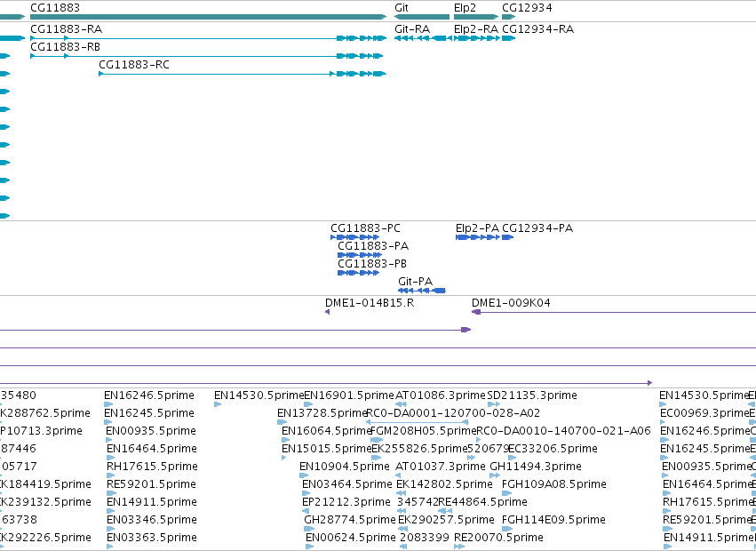Select the CG11883-RA transcript label

tap(66, 29)
